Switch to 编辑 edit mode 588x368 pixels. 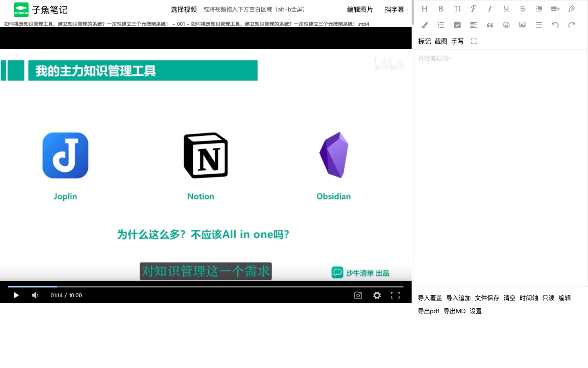[564, 298]
